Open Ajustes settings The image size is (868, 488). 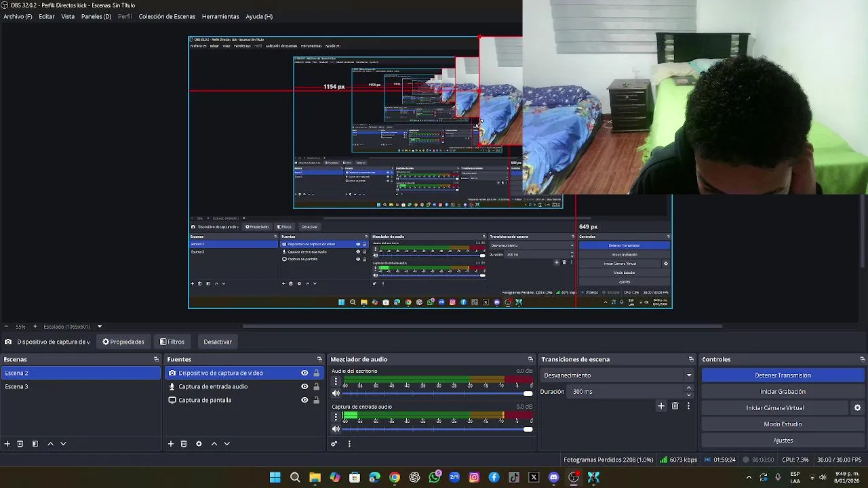tap(783, 441)
